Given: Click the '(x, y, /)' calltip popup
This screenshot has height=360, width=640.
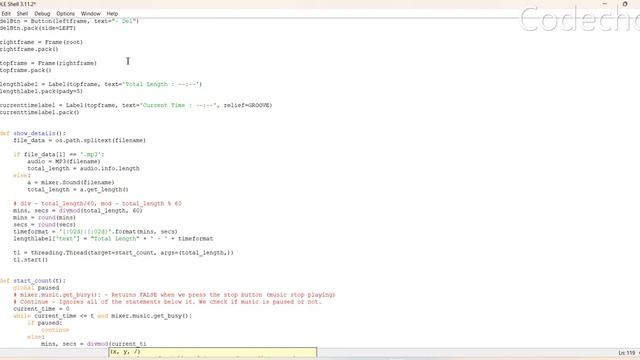Looking at the screenshot, I should pyautogui.click(x=212, y=351).
